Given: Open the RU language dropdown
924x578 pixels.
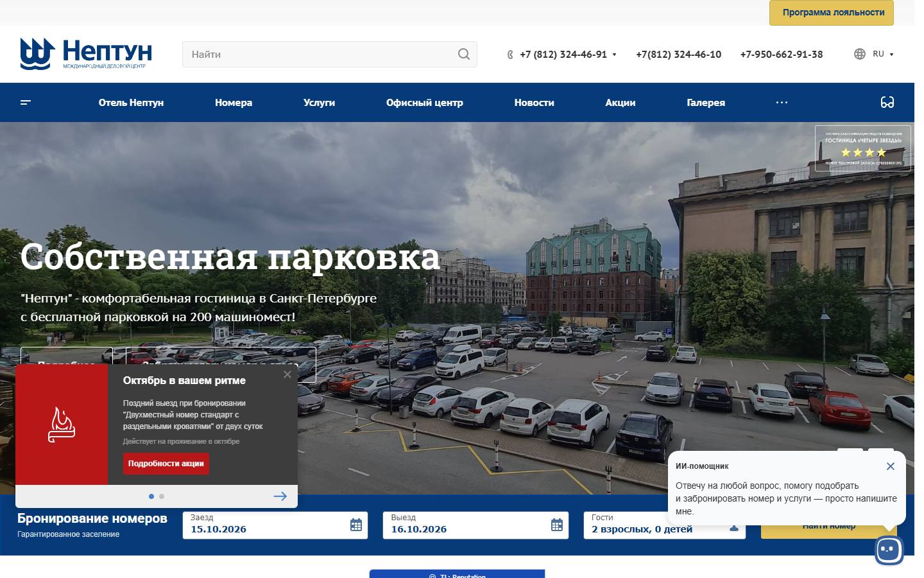Looking at the screenshot, I should pos(883,54).
